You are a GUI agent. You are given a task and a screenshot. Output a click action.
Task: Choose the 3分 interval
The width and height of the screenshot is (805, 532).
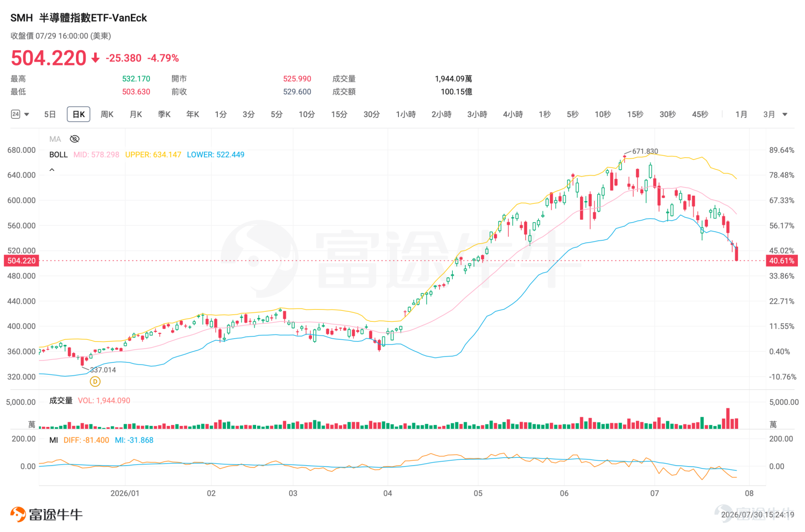[x=249, y=114]
